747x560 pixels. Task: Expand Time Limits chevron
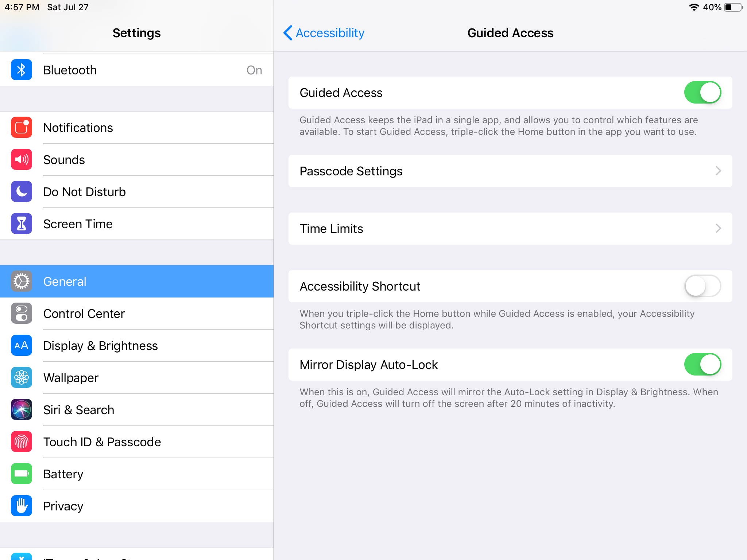(718, 229)
